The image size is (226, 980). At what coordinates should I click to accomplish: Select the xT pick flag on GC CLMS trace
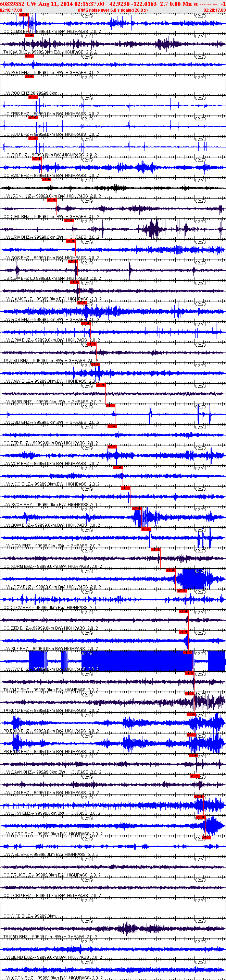click(24, 14)
